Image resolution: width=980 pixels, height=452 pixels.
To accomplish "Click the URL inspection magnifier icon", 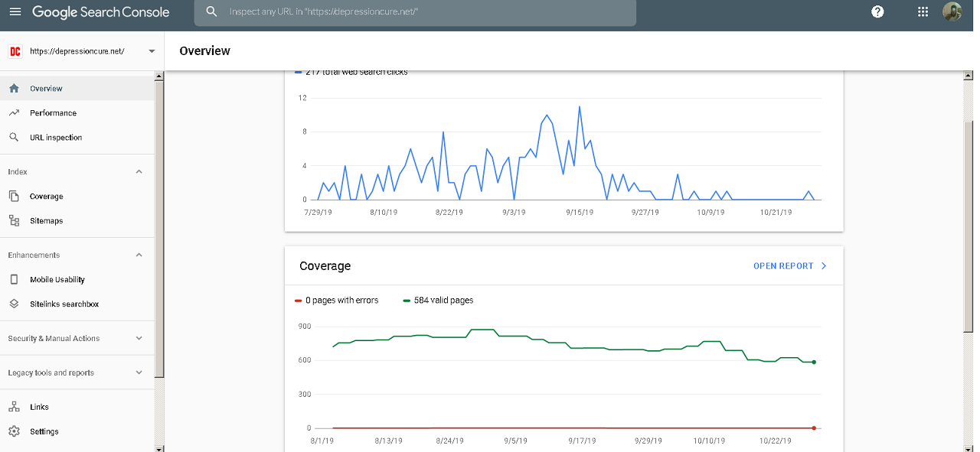I will coord(14,138).
